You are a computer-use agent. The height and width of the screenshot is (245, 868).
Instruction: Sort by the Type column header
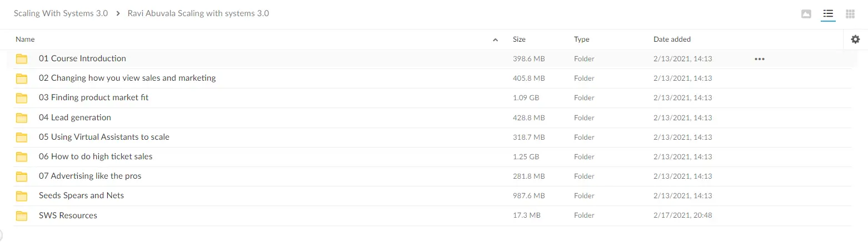581,40
